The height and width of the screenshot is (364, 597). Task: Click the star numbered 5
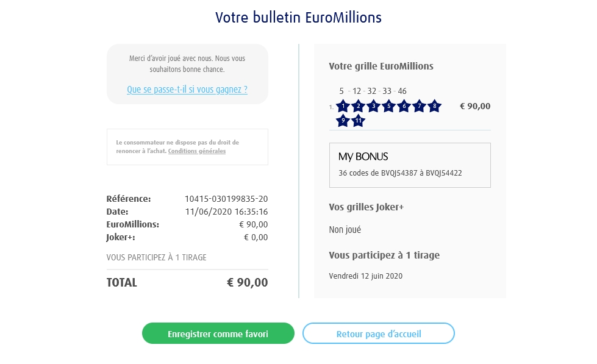[388, 106]
